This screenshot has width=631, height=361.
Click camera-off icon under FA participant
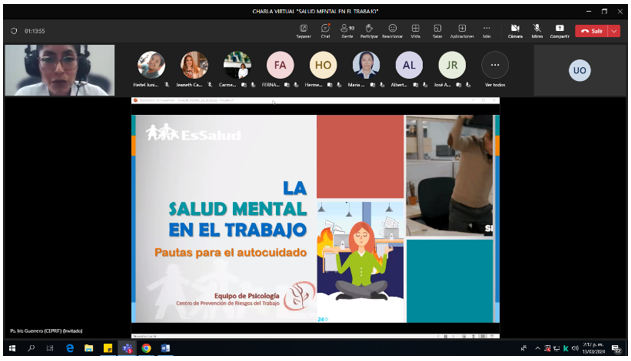click(287, 85)
